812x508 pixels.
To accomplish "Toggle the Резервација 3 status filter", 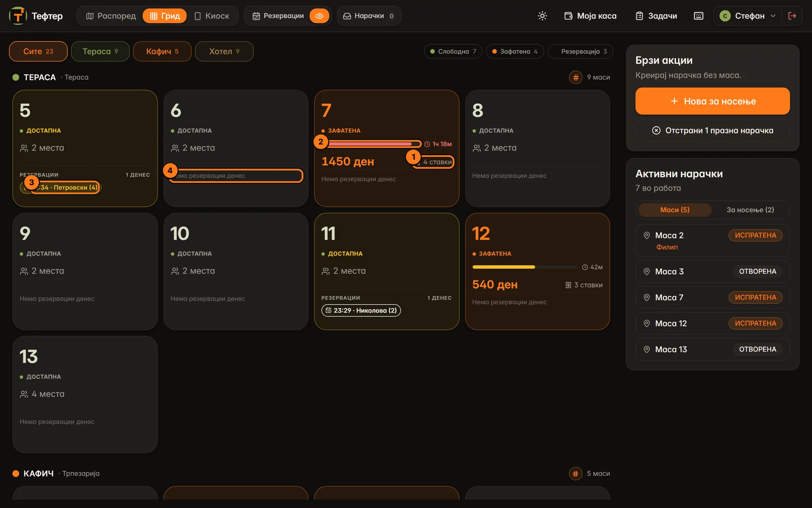I will pyautogui.click(x=581, y=52).
